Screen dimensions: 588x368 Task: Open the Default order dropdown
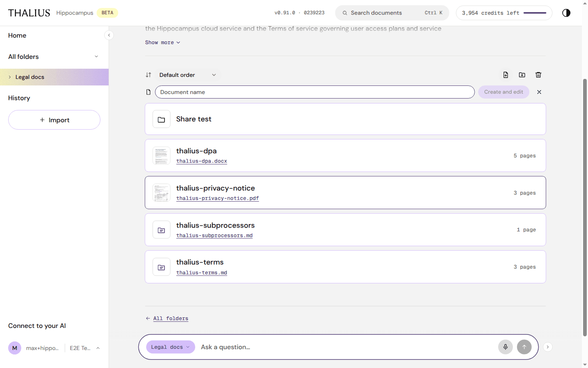(188, 75)
